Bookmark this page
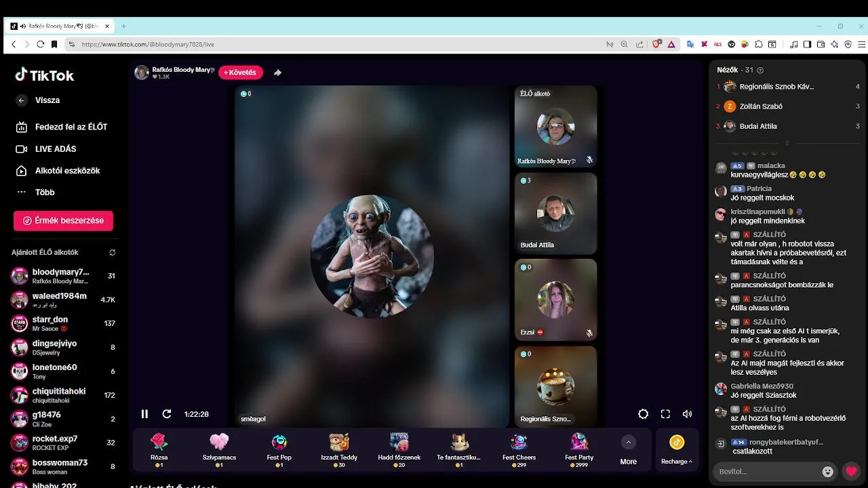Viewport: 868px width, 488px height. coord(54,44)
